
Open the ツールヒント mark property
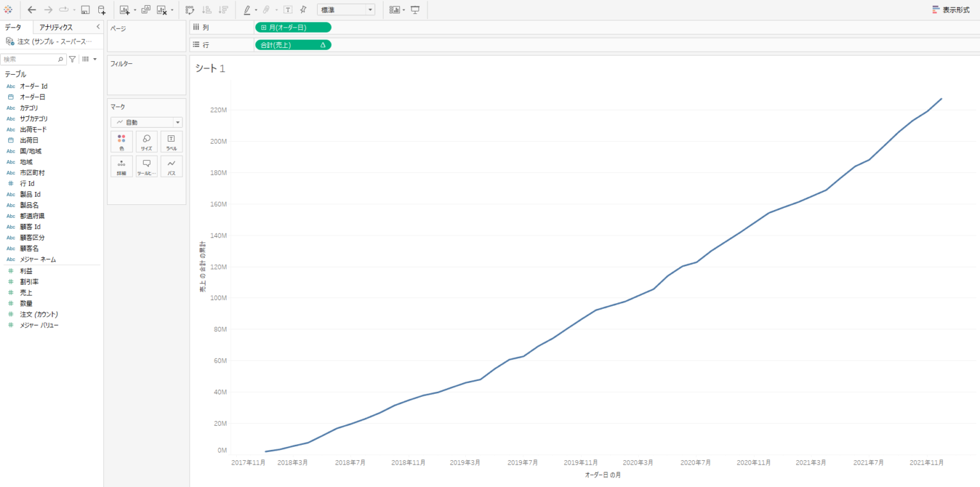(x=146, y=166)
